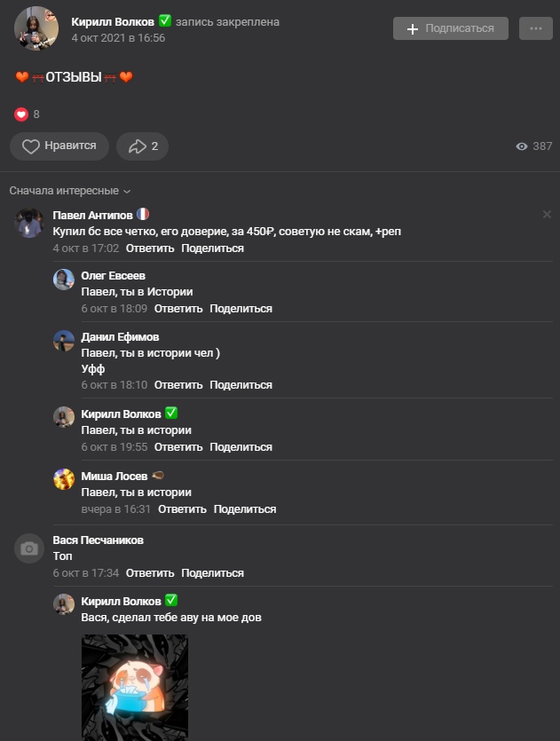Open Миша Лосев's avatar
The height and width of the screenshot is (741, 560).
point(64,479)
